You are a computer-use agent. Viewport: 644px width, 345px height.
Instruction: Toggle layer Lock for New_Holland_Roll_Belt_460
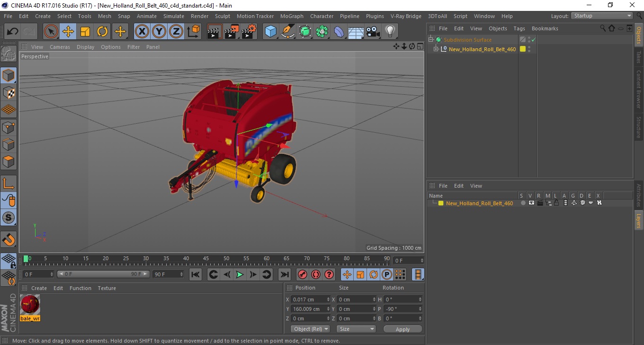pos(557,203)
